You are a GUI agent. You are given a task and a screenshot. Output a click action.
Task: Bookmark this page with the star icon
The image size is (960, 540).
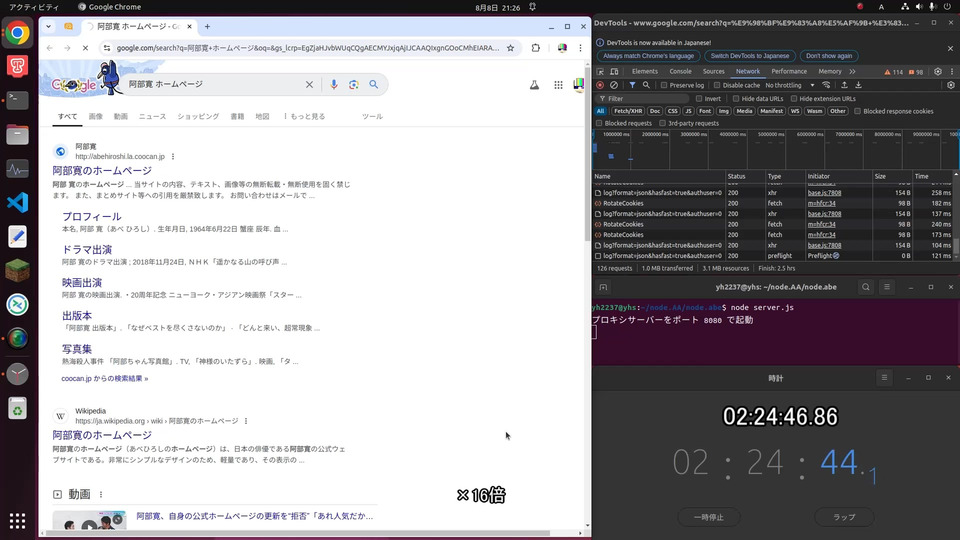(511, 48)
